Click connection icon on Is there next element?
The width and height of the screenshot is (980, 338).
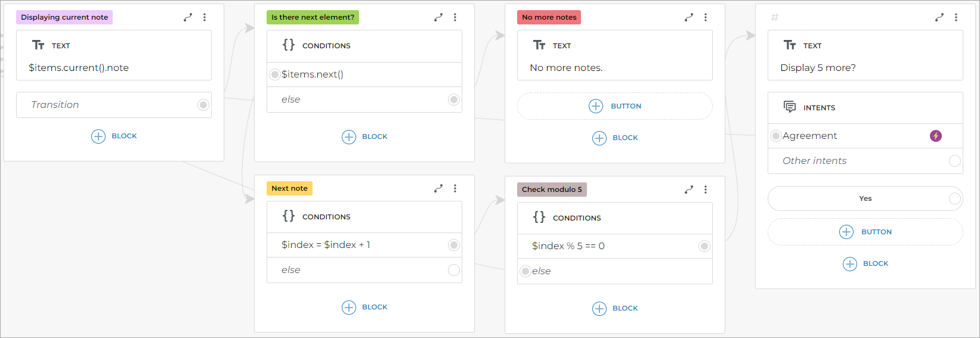[x=438, y=17]
